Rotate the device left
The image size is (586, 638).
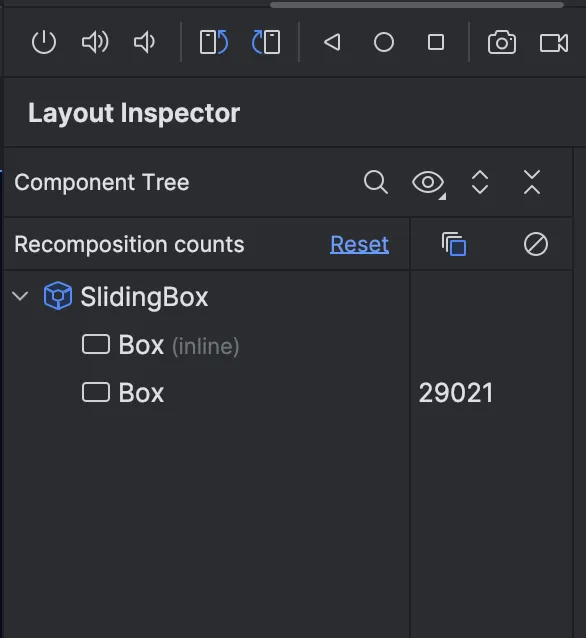point(214,42)
